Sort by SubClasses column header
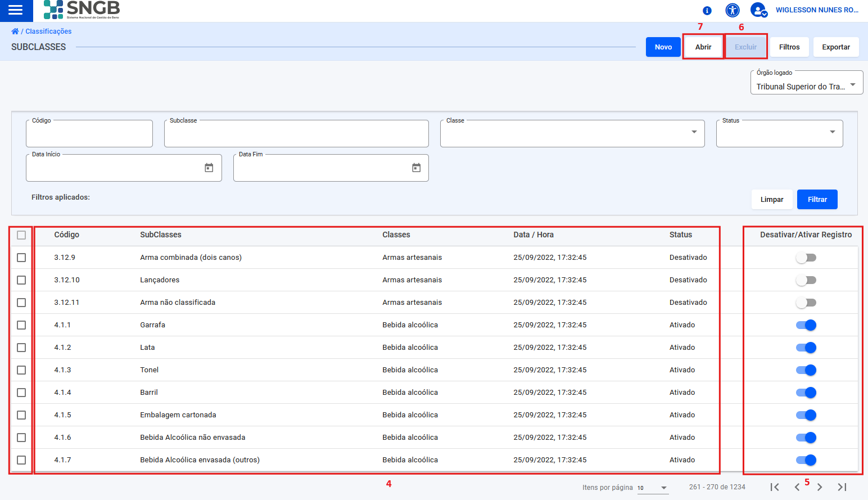This screenshot has width=868, height=500. click(161, 235)
